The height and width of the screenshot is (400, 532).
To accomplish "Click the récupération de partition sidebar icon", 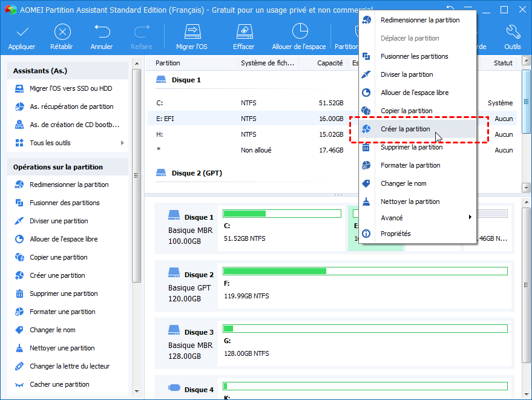I will click(19, 107).
